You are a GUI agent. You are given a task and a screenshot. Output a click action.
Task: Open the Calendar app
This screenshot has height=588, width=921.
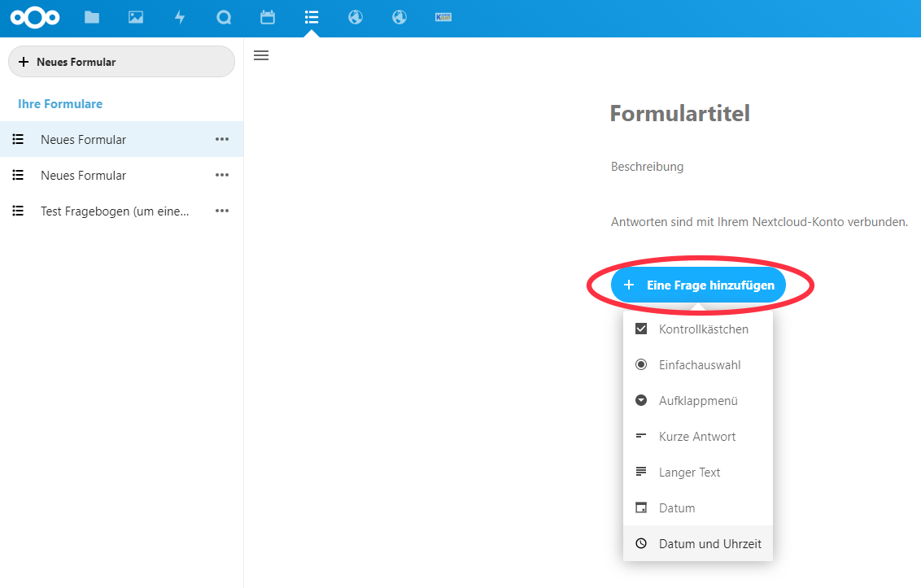267,16
